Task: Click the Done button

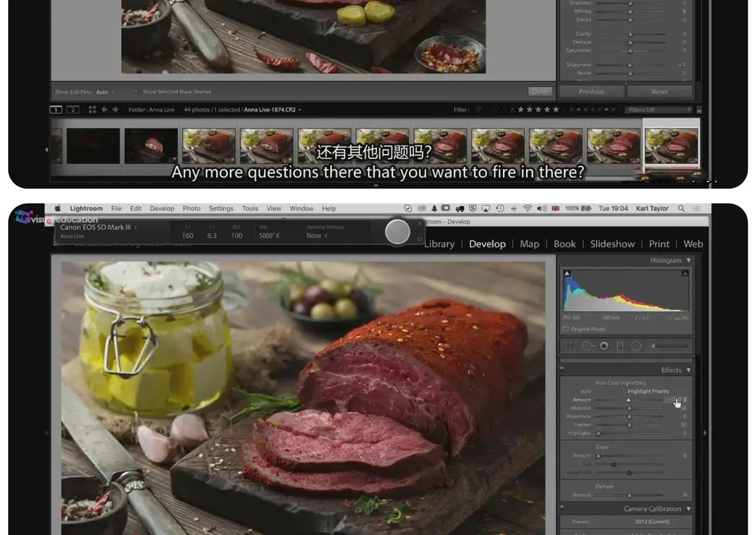Action: [x=540, y=92]
